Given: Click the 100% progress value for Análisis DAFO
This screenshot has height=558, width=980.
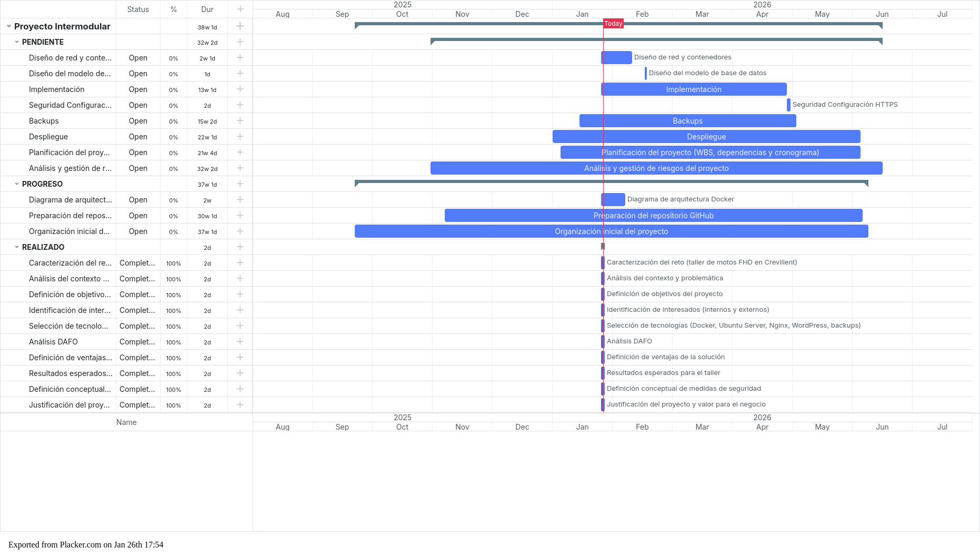Looking at the screenshot, I should (x=174, y=342).
